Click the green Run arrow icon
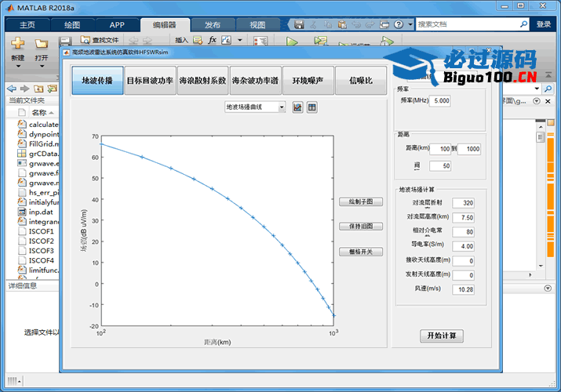The image size is (561, 392). (292, 42)
